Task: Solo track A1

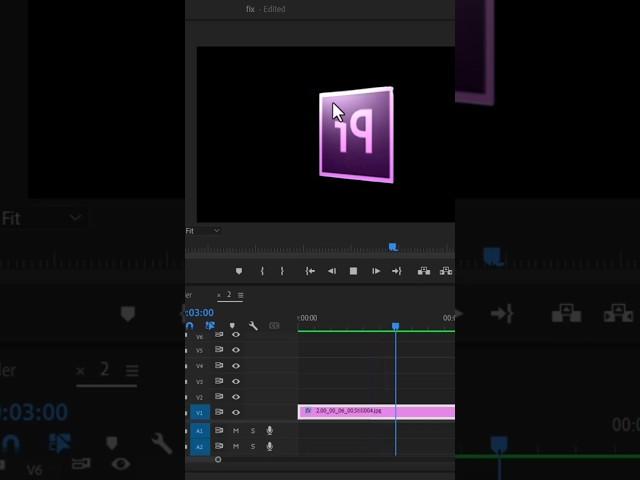Action: (253, 431)
